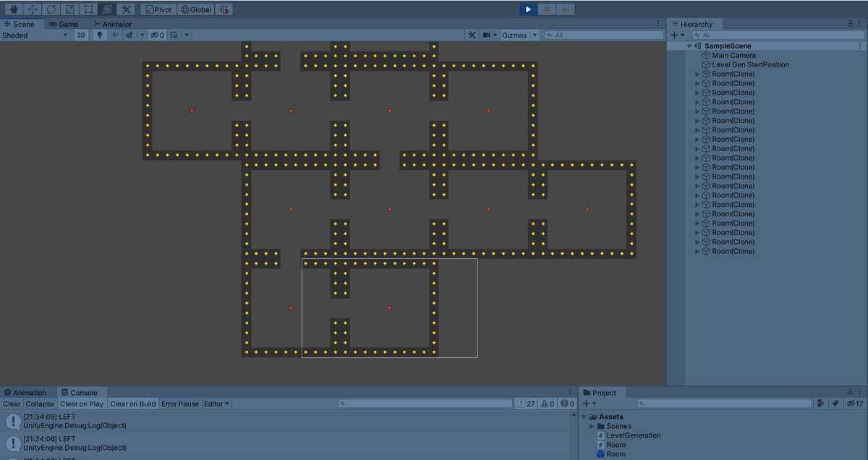
Task: Toggle grid snapping icon in top toolbar
Action: (224, 9)
